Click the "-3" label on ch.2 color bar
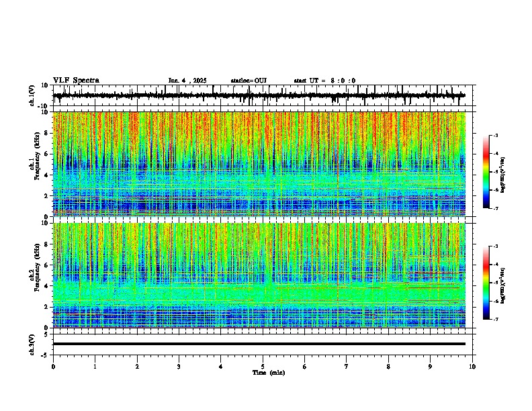 click(x=496, y=246)
